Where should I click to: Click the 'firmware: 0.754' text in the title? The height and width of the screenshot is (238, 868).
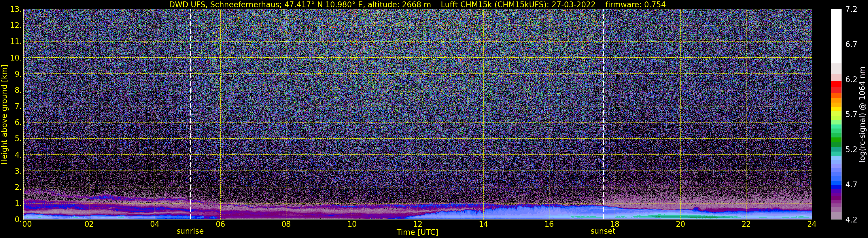tap(636, 5)
